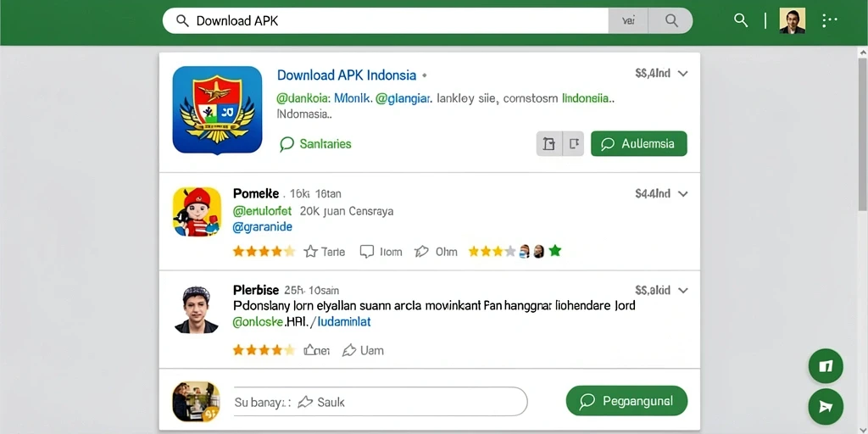The width and height of the screenshot is (868, 434).
Task: Click the first gray share icon button
Action: pyautogui.click(x=549, y=144)
